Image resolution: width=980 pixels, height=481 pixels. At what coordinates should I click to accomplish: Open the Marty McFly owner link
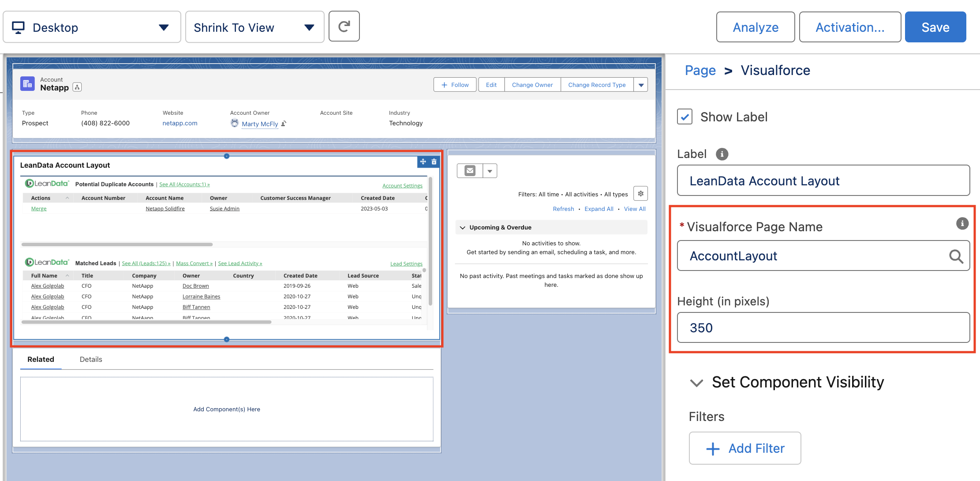(260, 124)
